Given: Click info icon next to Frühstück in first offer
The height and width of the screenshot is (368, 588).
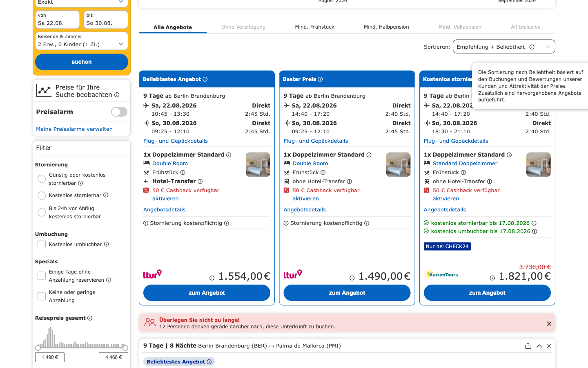Looking at the screenshot, I should [x=183, y=173].
